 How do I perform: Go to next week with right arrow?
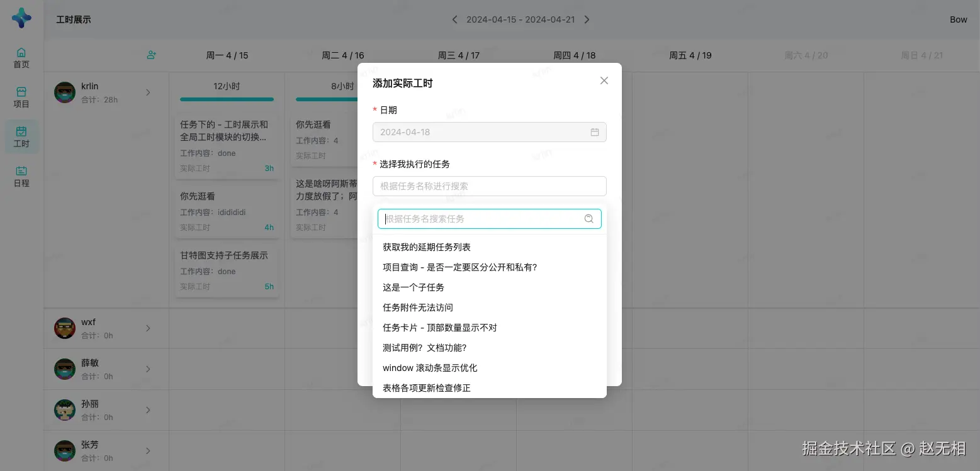(x=587, y=19)
